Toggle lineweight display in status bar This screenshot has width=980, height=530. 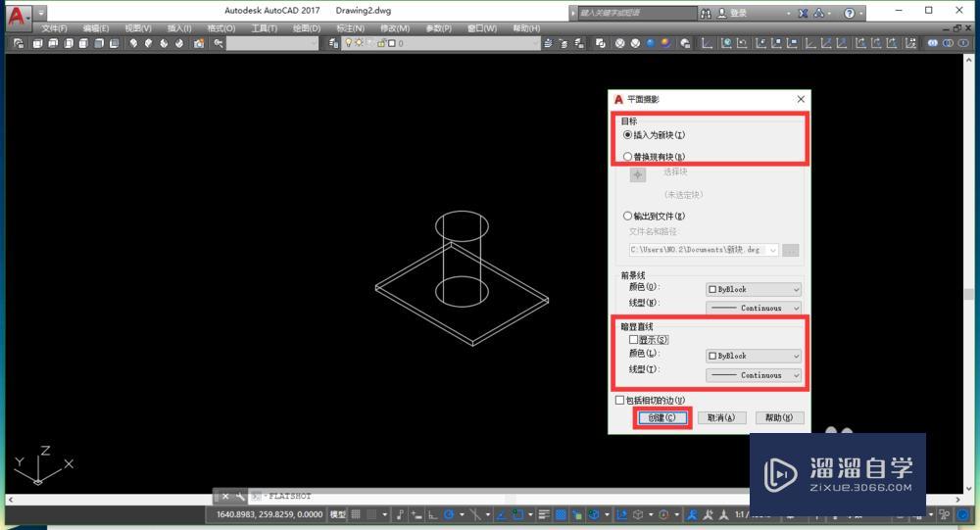pos(544,515)
